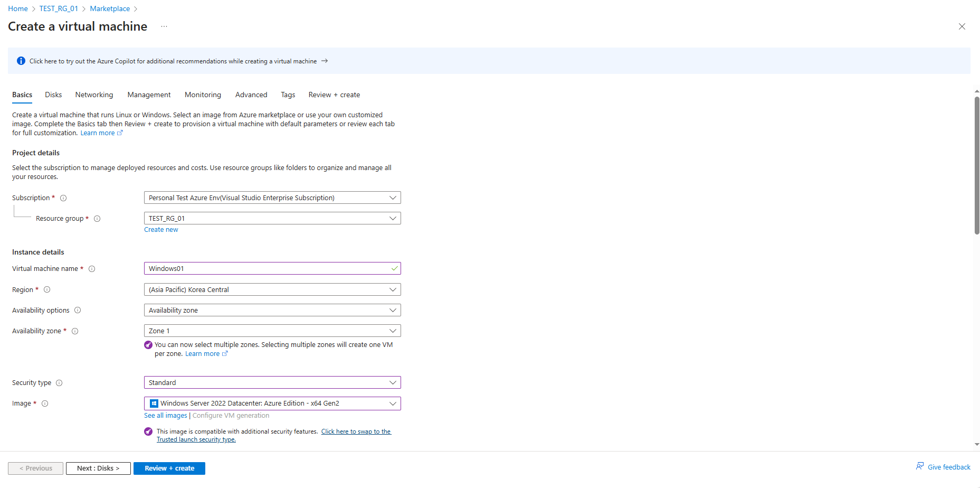Click the Availability options info icon
Image resolution: width=980 pixels, height=488 pixels.
78,310
